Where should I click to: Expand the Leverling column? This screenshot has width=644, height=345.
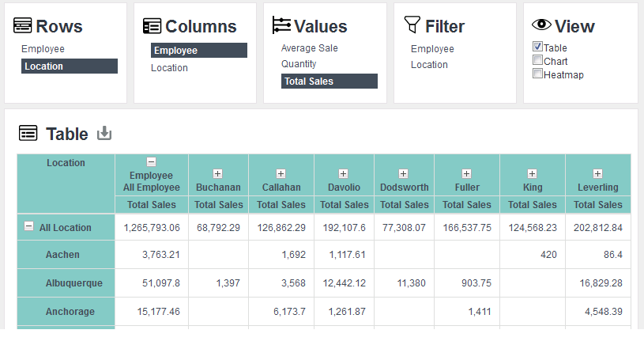click(597, 174)
